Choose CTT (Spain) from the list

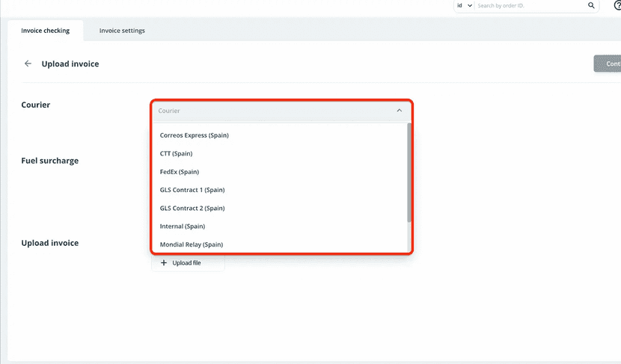click(x=177, y=154)
